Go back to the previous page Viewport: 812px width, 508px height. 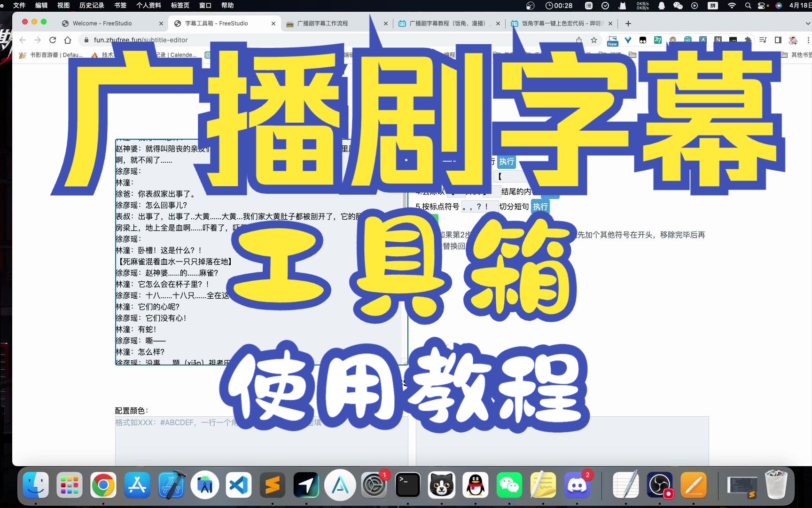[x=23, y=40]
